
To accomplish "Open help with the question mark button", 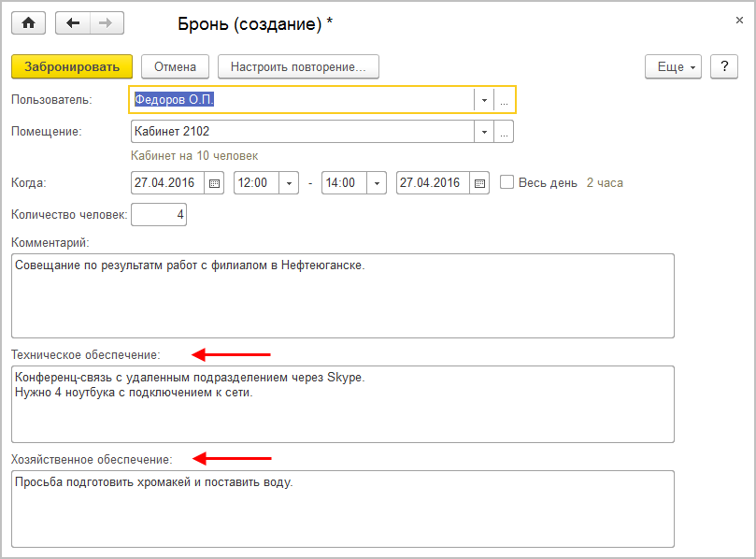I will 724,66.
